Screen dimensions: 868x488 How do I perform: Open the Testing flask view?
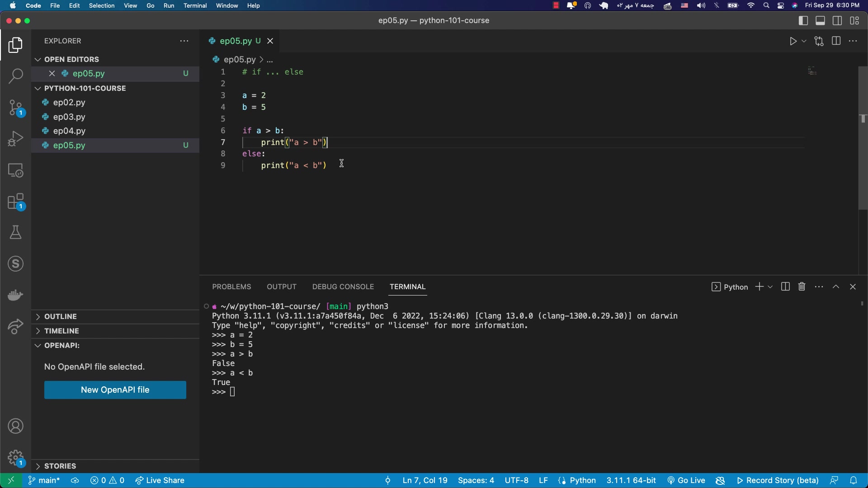[15, 233]
